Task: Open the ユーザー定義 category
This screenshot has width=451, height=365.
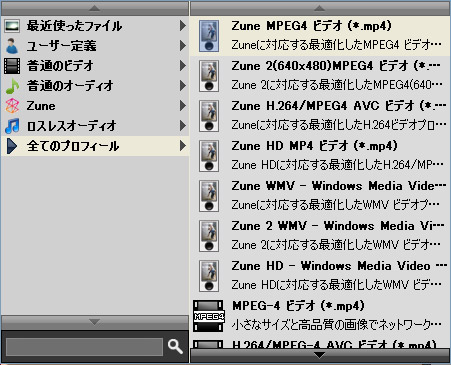Action: coord(95,46)
